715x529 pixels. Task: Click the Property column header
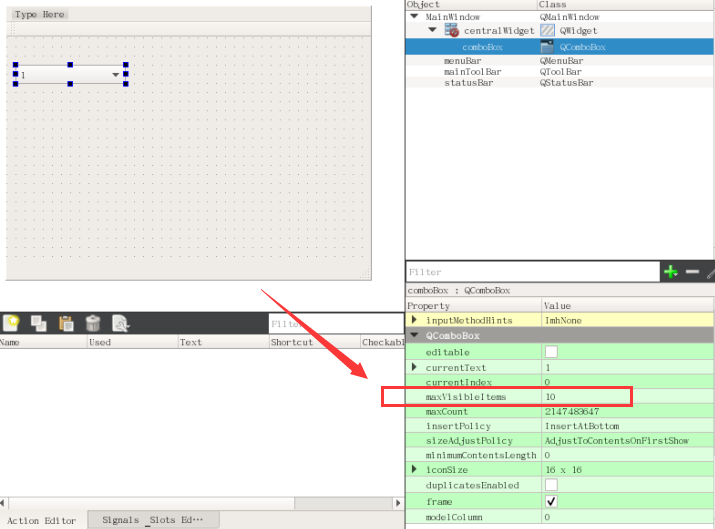click(x=473, y=306)
